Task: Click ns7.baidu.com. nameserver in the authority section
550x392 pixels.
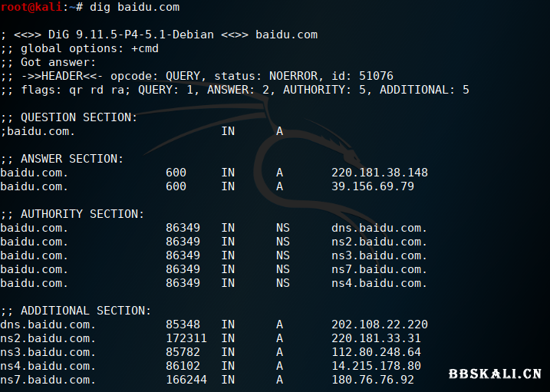Action: coord(379,269)
